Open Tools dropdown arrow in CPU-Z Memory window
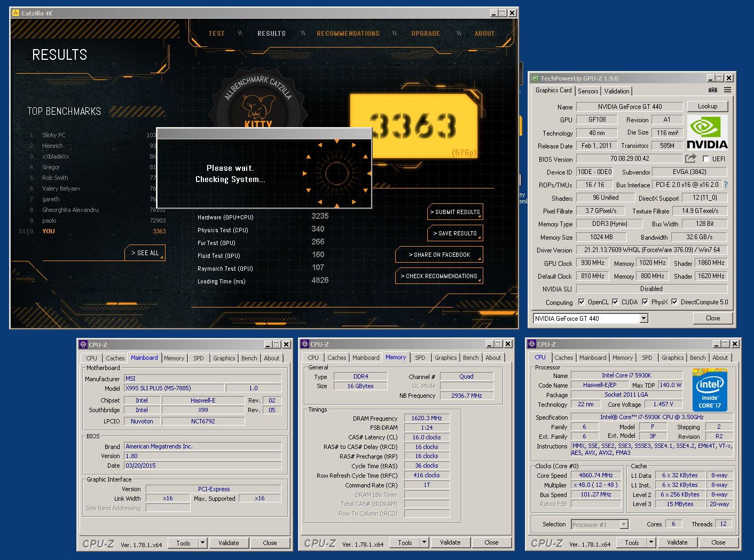Screen dimensions: 754x560 pyautogui.click(x=424, y=542)
